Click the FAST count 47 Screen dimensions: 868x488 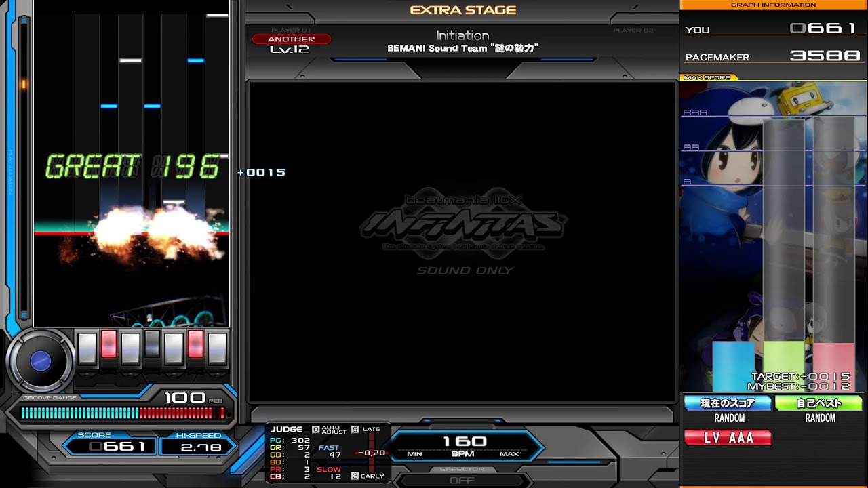335,455
